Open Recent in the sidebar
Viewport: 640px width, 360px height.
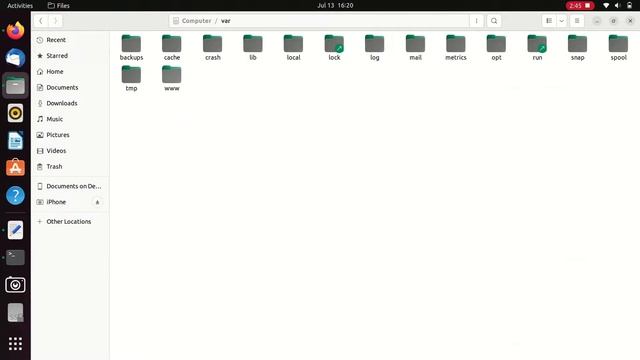(70, 40)
